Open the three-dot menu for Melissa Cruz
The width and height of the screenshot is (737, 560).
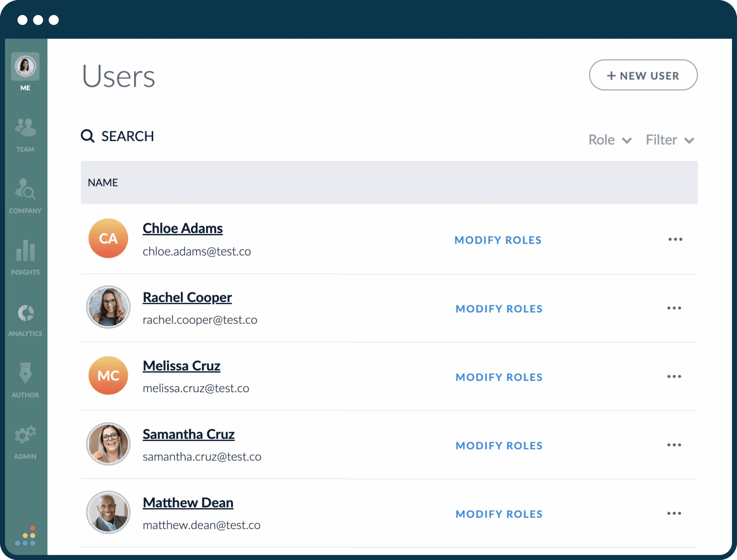click(674, 377)
